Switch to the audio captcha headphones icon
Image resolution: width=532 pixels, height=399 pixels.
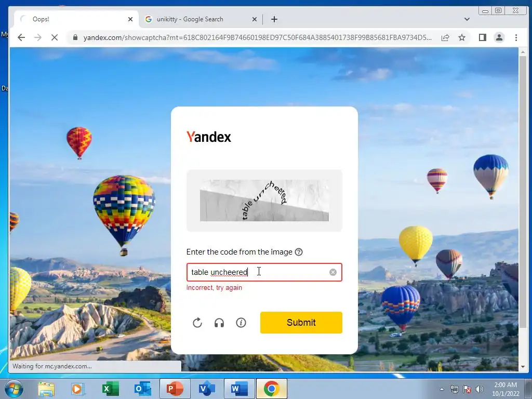(219, 323)
